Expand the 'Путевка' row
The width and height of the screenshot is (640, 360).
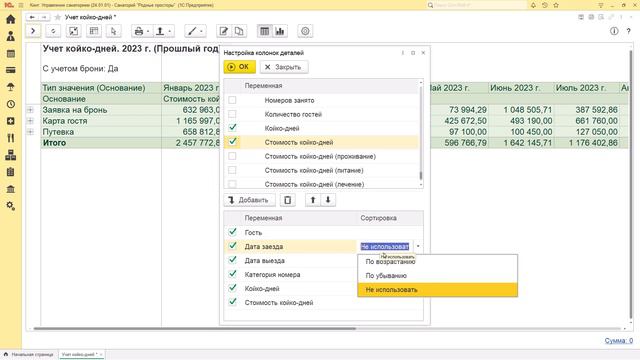[x=31, y=132]
